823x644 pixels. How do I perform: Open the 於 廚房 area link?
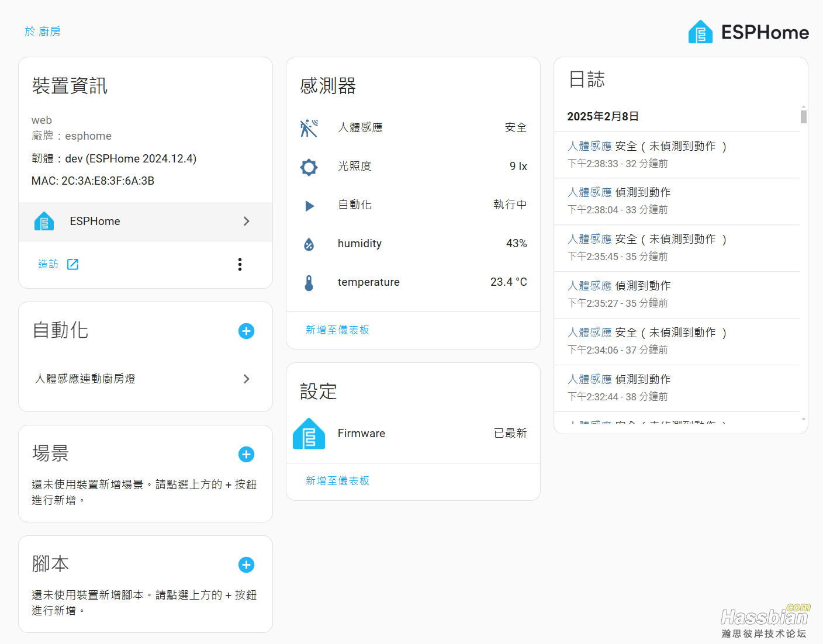pyautogui.click(x=43, y=32)
